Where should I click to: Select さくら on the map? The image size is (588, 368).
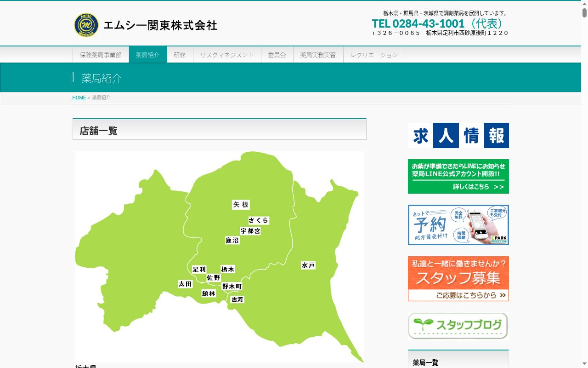click(259, 220)
